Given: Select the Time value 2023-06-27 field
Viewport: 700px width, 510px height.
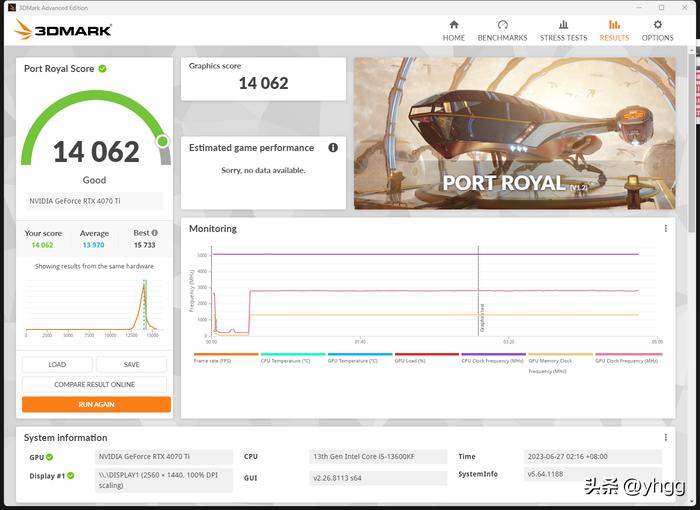Looking at the screenshot, I should (592, 456).
